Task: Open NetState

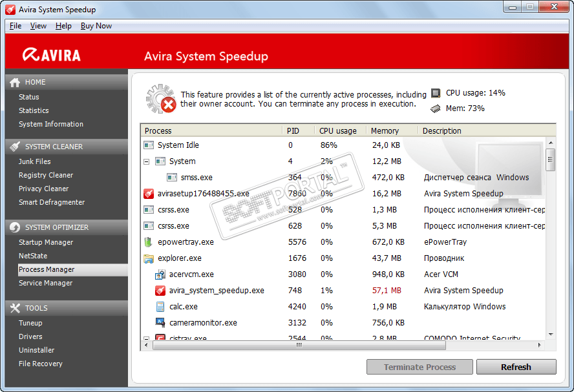Action: pos(33,256)
